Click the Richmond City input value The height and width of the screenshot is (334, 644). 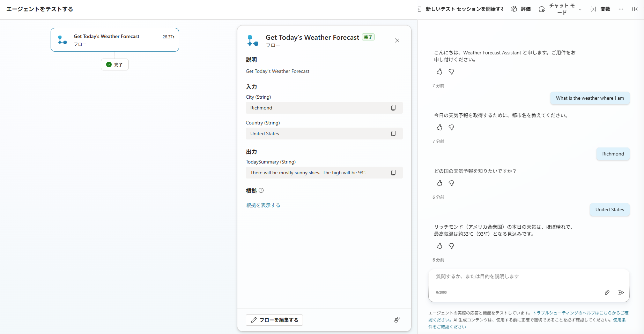261,108
